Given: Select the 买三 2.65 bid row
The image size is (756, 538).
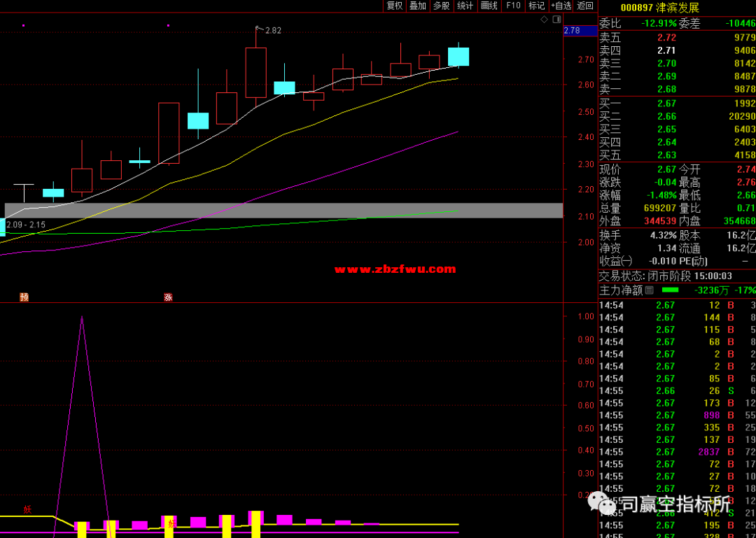Looking at the screenshot, I should pos(677,129).
